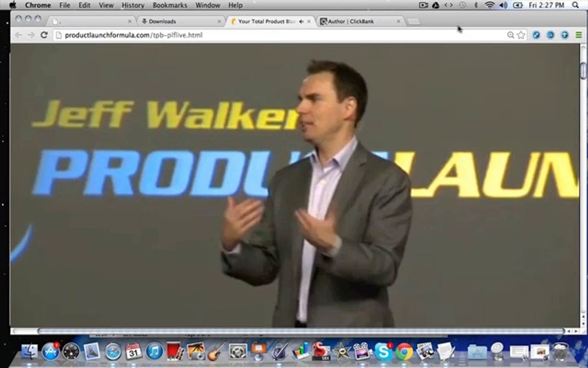The image size is (588, 368).
Task: Open Finder from the Dock
Action: tap(30, 352)
